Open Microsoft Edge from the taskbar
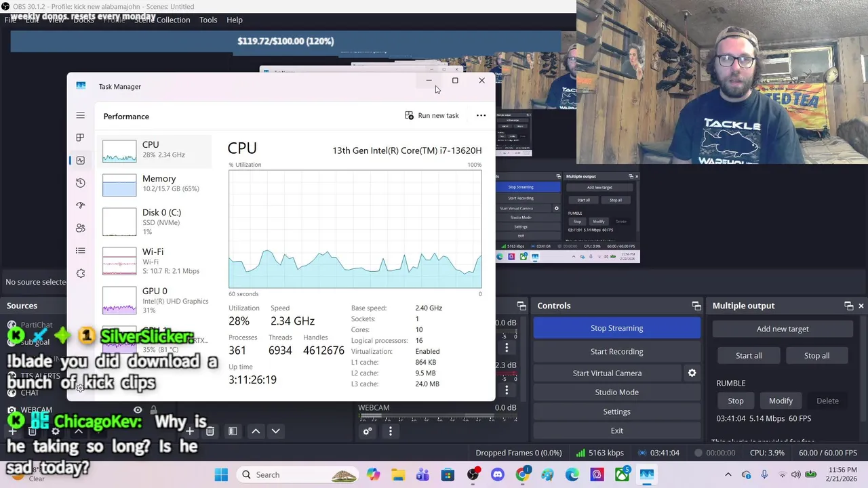Screen dimensions: 868x488 tap(572, 474)
